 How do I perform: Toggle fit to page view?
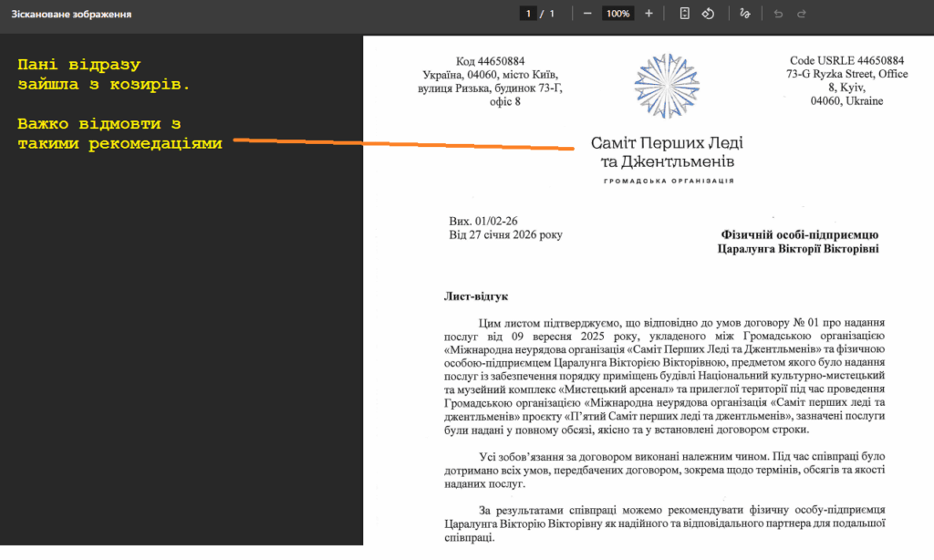[684, 14]
